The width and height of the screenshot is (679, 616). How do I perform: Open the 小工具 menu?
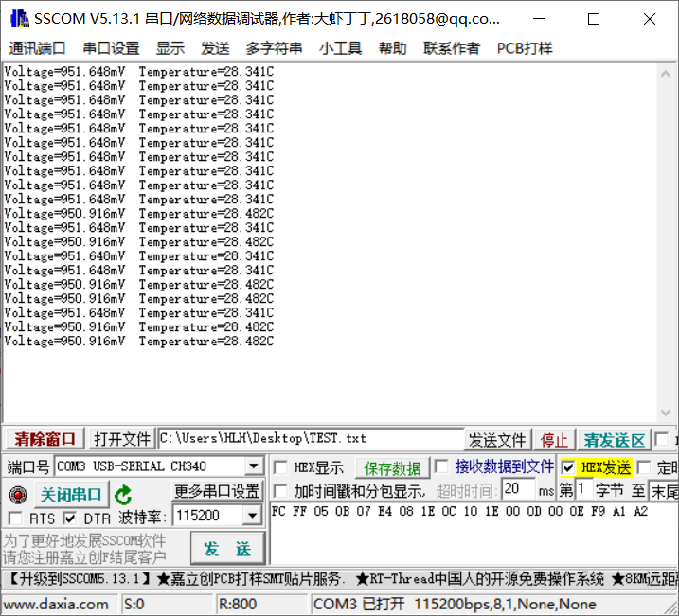coord(339,48)
